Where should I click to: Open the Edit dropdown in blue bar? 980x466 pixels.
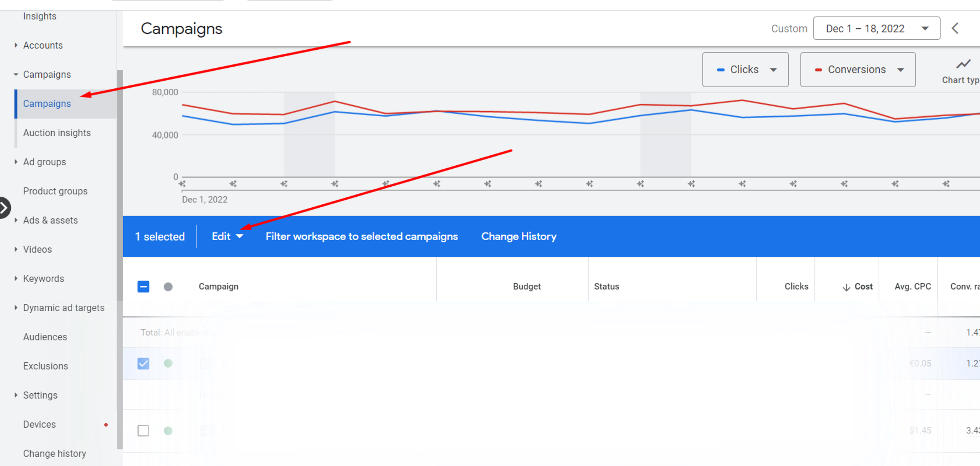point(227,236)
